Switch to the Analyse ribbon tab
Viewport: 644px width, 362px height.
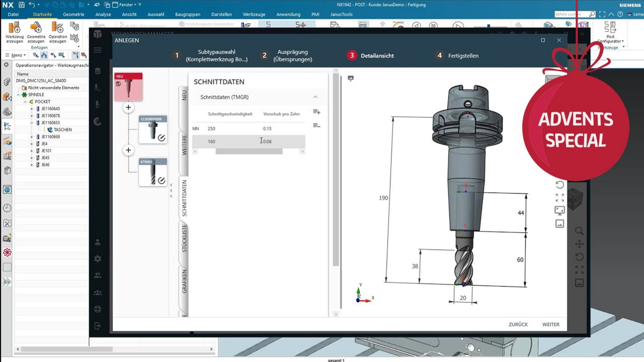point(103,14)
